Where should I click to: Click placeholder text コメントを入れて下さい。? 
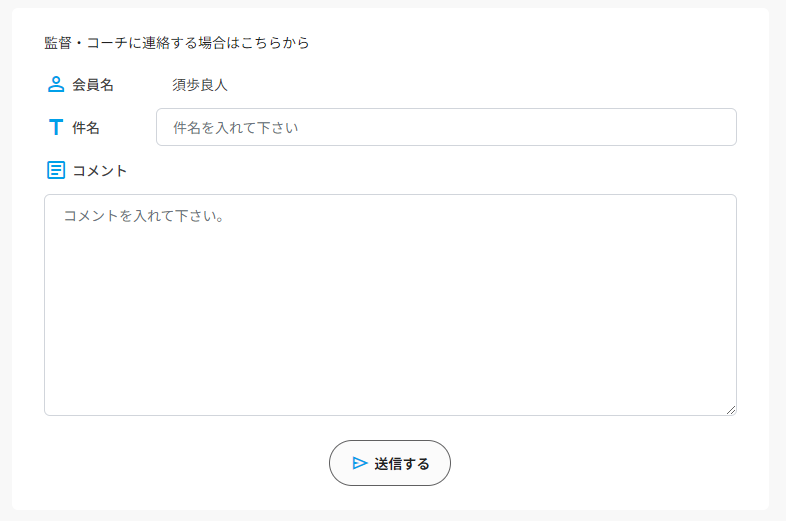tap(144, 216)
